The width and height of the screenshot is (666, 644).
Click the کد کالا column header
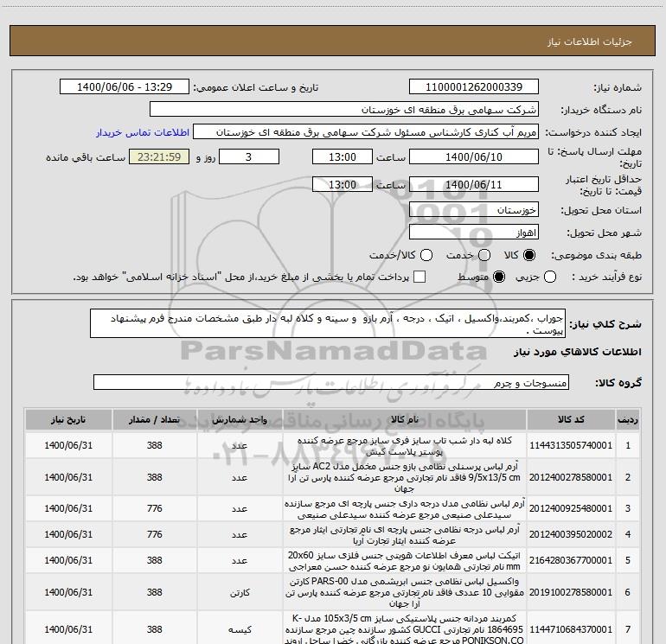573,419
